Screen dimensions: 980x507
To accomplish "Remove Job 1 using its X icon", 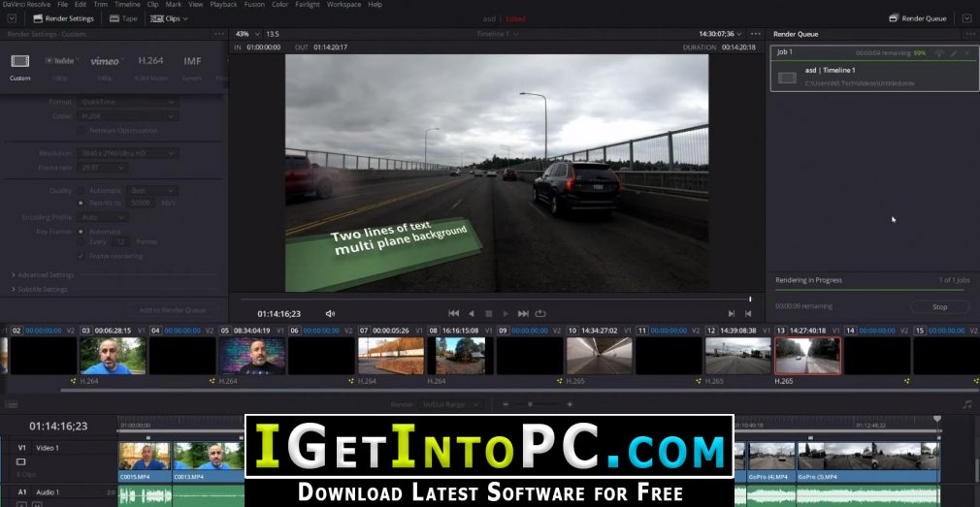I will pyautogui.click(x=967, y=53).
